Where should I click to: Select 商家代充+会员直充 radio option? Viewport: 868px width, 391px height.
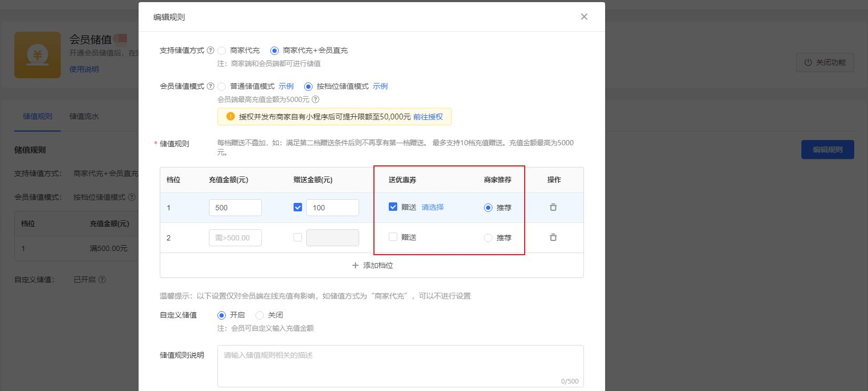pyautogui.click(x=274, y=51)
